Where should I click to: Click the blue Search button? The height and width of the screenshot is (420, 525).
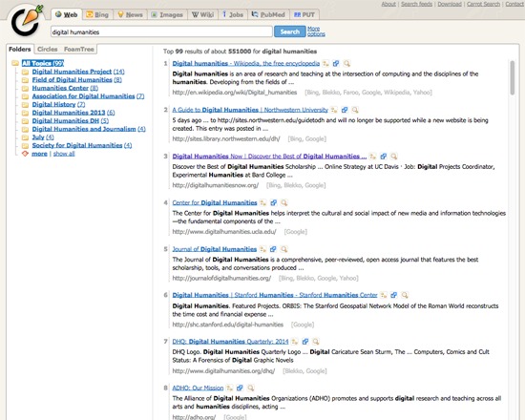(x=289, y=31)
